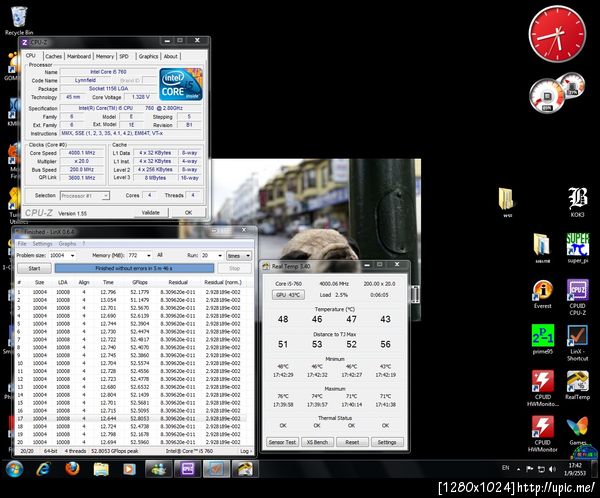Select row 1 in LinX results table
The image size is (600, 498).
131,292
